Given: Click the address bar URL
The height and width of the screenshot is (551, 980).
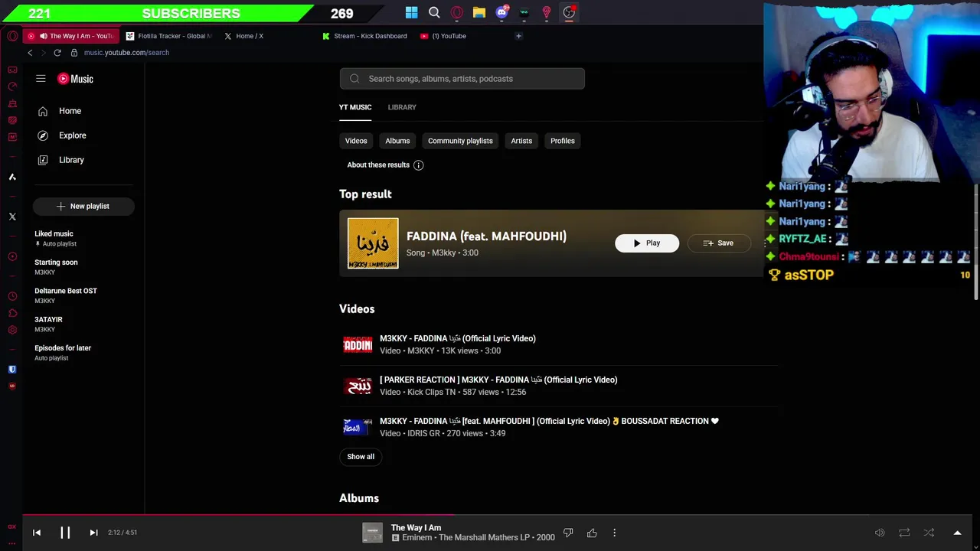Looking at the screenshot, I should click(126, 53).
